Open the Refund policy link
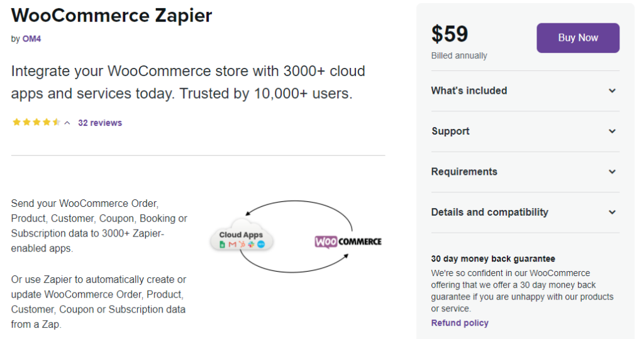Image resolution: width=644 pixels, height=339 pixels. point(460,323)
